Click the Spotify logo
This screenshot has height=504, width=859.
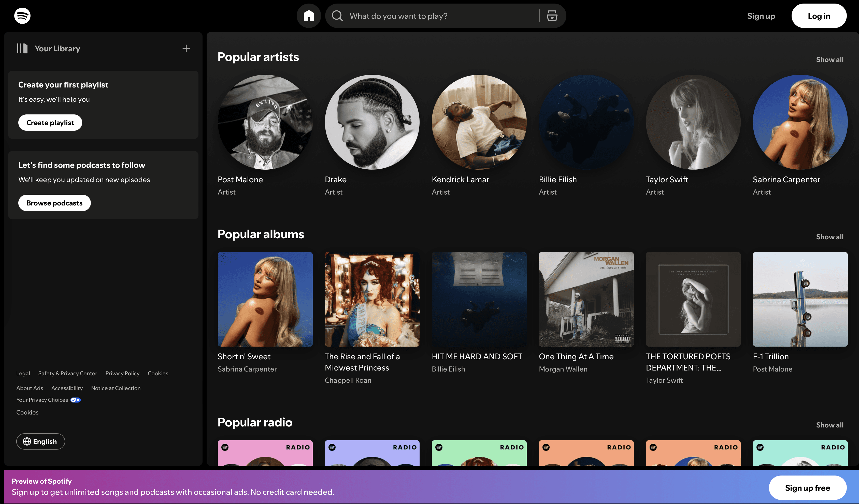pos(22,16)
